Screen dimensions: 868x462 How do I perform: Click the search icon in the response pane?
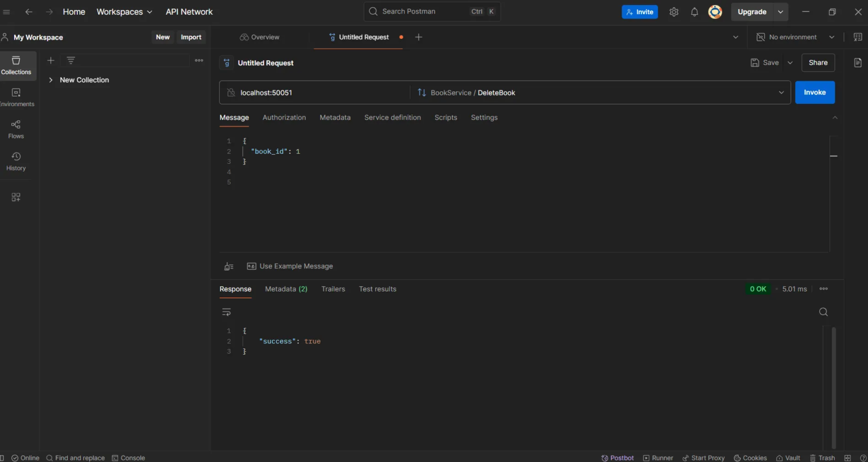tap(823, 311)
